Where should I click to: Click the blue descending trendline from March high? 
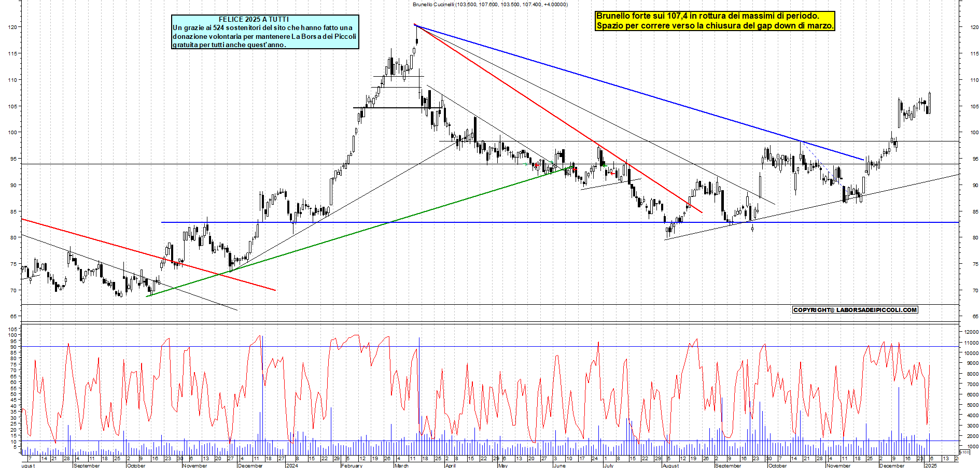tap(639, 92)
